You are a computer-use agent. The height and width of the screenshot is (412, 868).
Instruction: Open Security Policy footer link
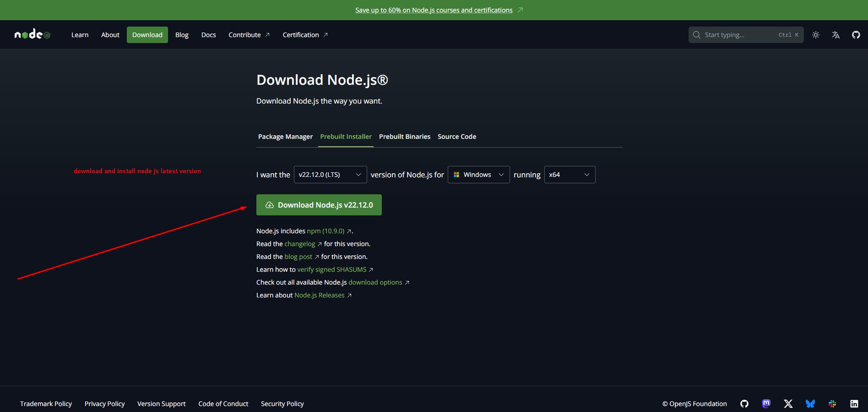pyautogui.click(x=282, y=404)
